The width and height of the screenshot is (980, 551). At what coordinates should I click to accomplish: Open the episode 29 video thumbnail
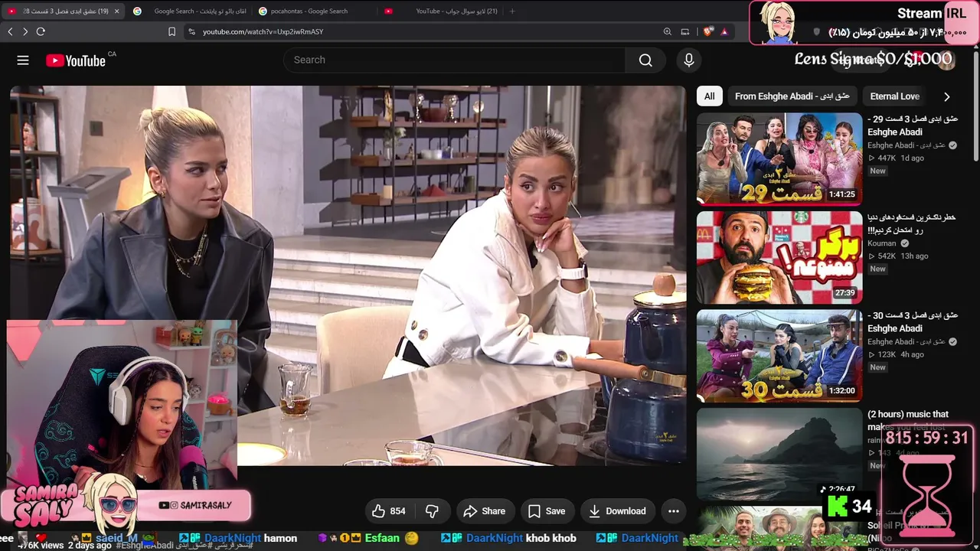tap(779, 159)
